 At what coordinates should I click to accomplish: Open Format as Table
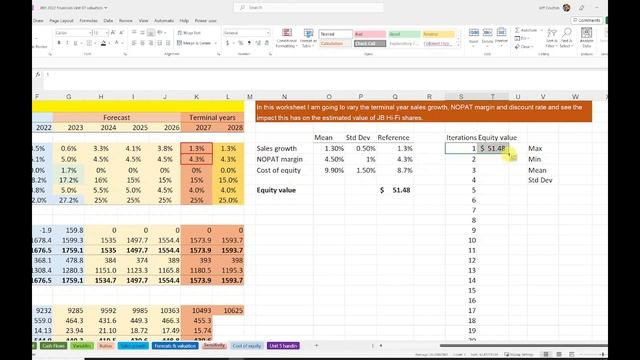point(308,38)
